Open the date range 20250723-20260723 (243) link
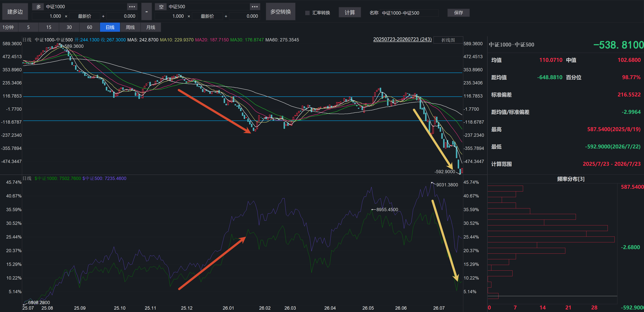The image size is (644, 312). (x=402, y=39)
